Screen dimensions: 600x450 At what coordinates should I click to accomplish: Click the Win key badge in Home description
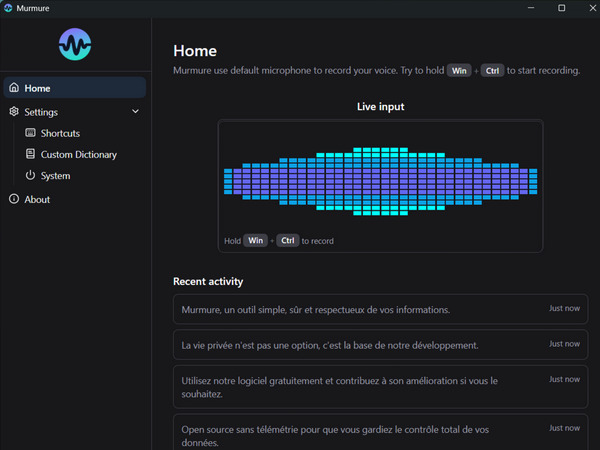tap(459, 71)
